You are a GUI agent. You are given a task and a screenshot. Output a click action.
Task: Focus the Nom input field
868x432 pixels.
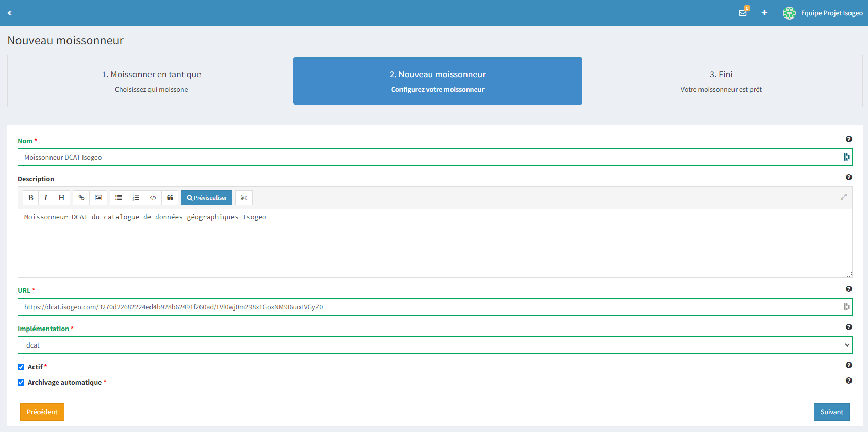click(435, 157)
